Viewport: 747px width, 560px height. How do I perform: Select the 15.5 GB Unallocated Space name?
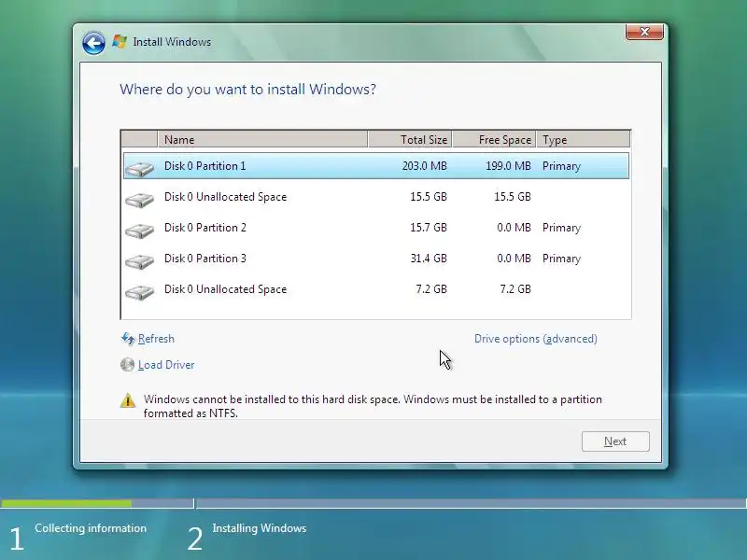[x=225, y=197]
